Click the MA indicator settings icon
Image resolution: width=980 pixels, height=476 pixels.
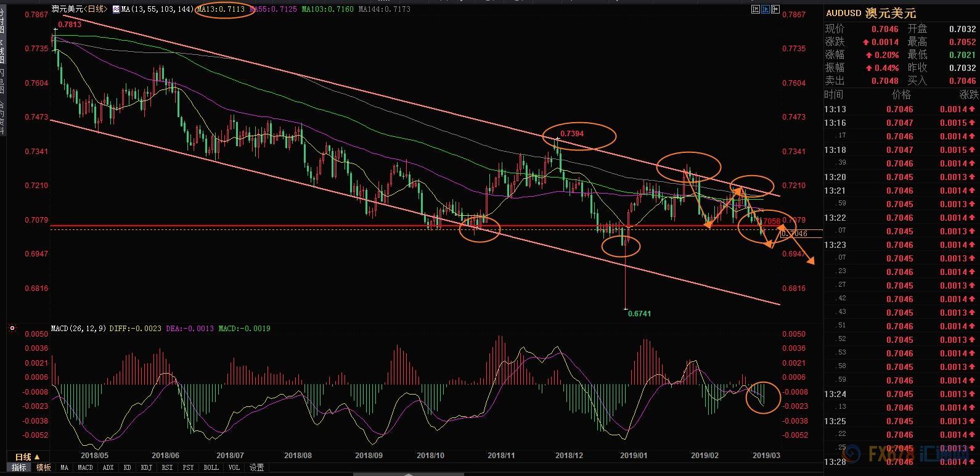[x=116, y=9]
